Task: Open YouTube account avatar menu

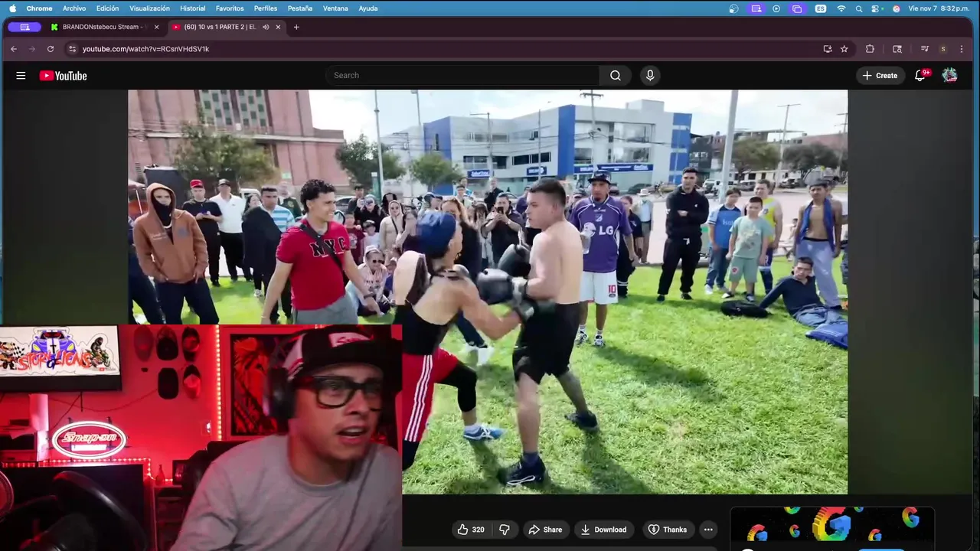Action: click(949, 75)
